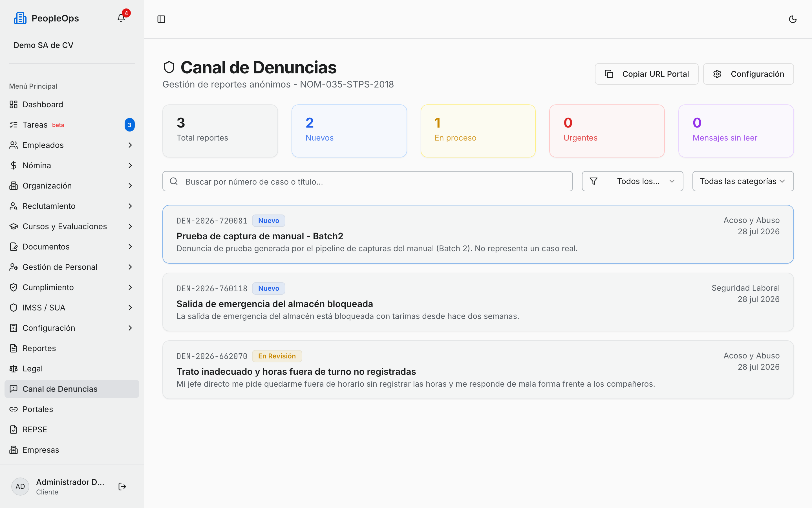The height and width of the screenshot is (508, 812).
Task: Click the En Revisión status badge
Action: (x=277, y=356)
